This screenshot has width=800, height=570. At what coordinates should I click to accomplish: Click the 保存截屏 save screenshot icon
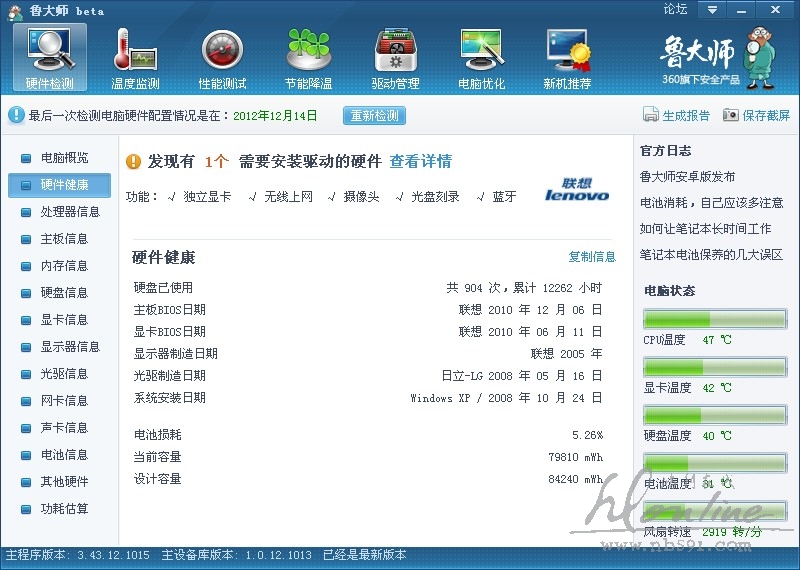tap(731, 115)
